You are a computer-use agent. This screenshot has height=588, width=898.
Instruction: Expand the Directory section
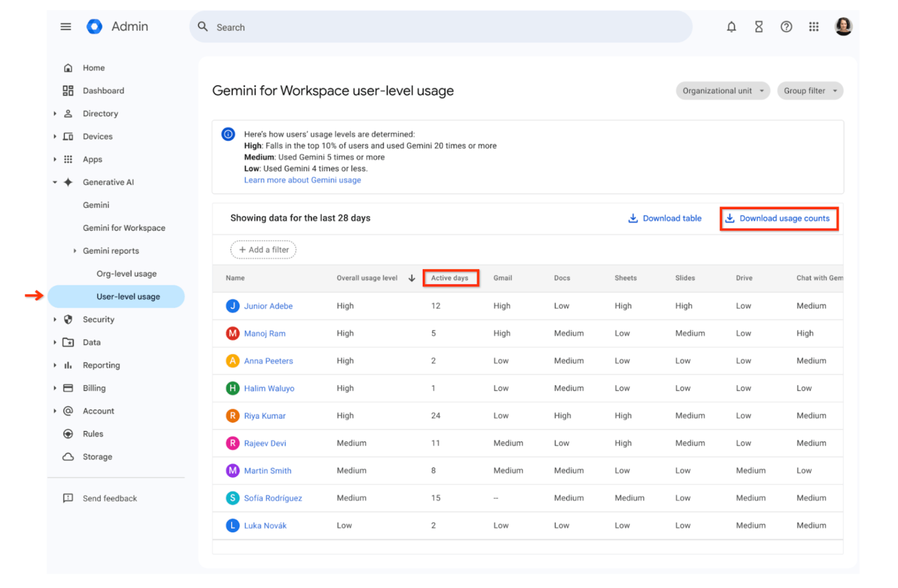coord(55,113)
